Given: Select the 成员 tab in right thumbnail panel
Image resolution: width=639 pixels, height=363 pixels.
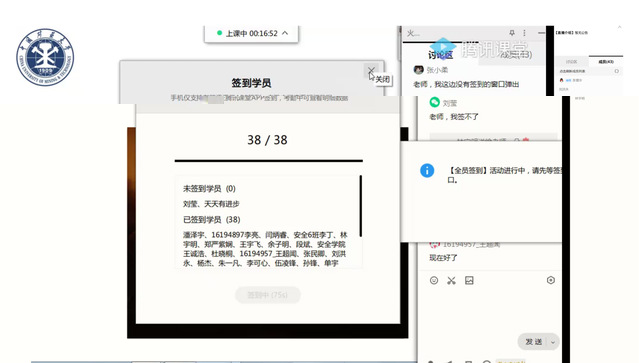Looking at the screenshot, I should [606, 62].
